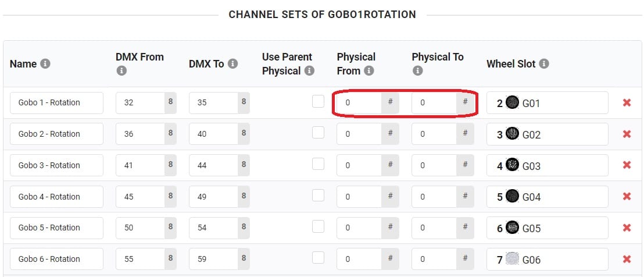Click DMX To field with value 59
The image size is (644, 277).
pyautogui.click(x=213, y=259)
